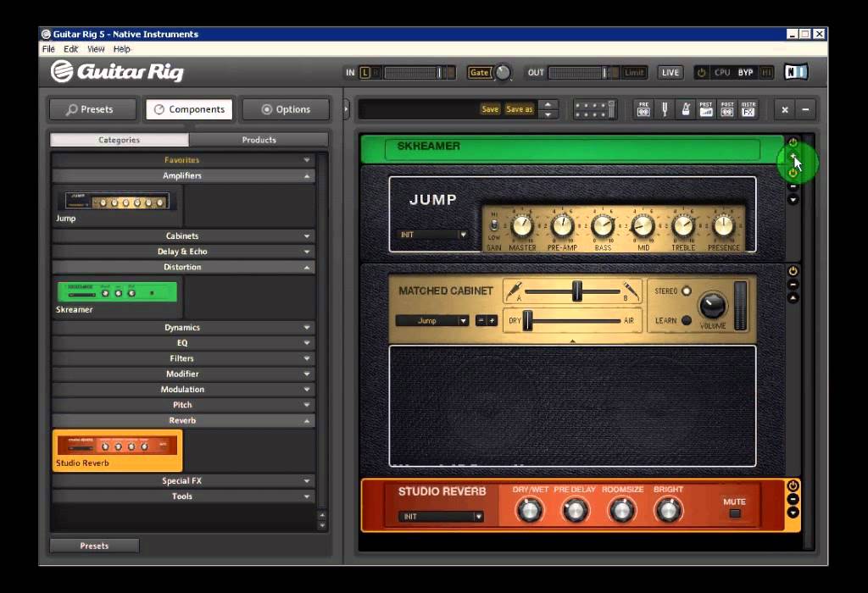Enable the Stereo option on Matched Cabinet
Screen dimensions: 868x593
tap(687, 291)
